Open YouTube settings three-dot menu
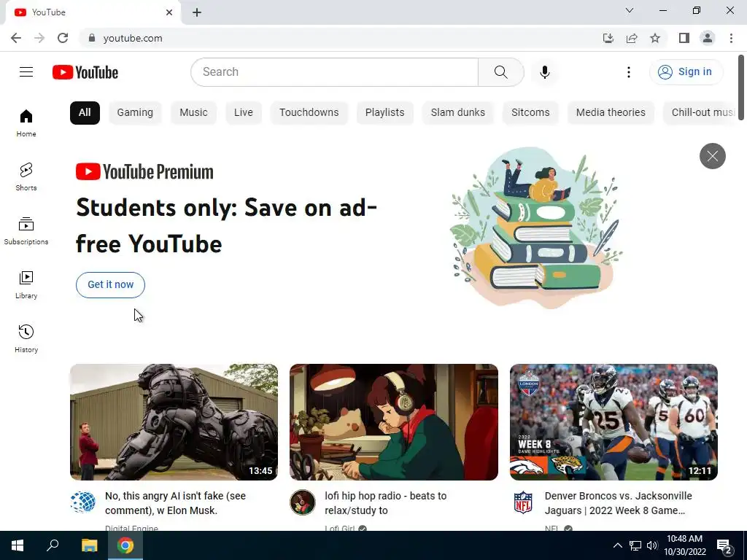The width and height of the screenshot is (747, 560). [x=629, y=72]
